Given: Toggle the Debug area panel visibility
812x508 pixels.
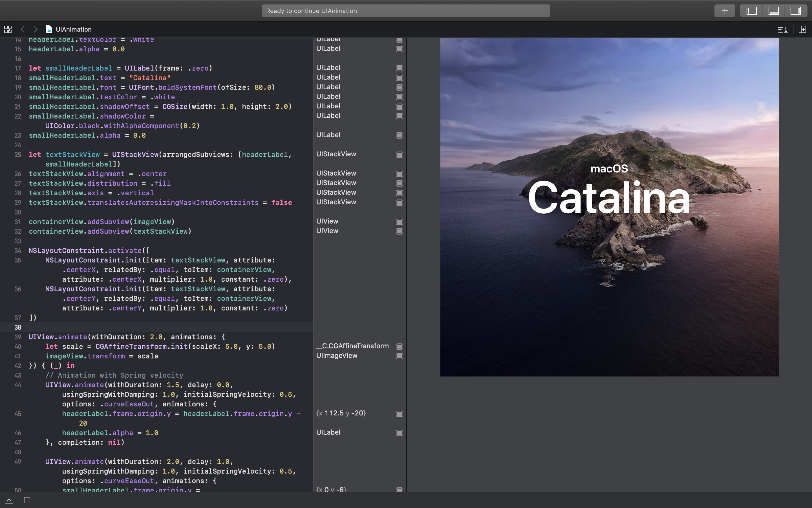Looking at the screenshot, I should point(773,11).
